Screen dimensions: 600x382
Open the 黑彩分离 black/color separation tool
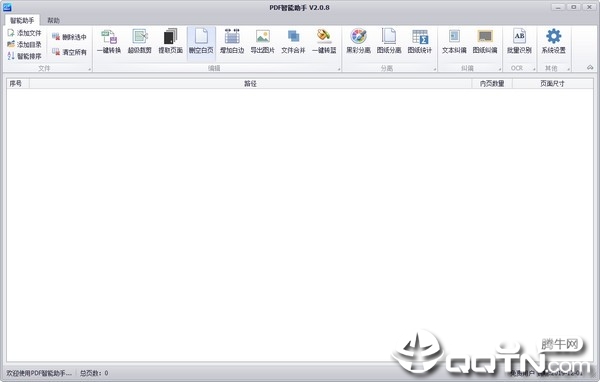click(x=359, y=42)
